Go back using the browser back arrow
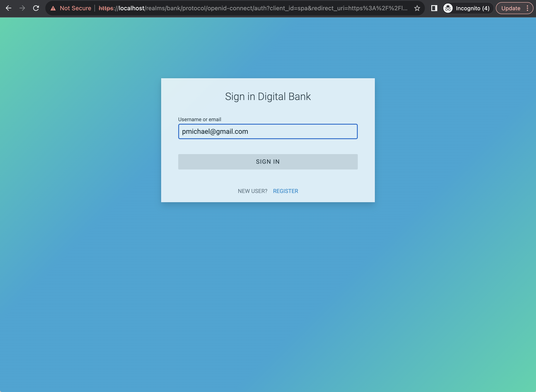Screen dimensions: 536x392 [x=9, y=8]
